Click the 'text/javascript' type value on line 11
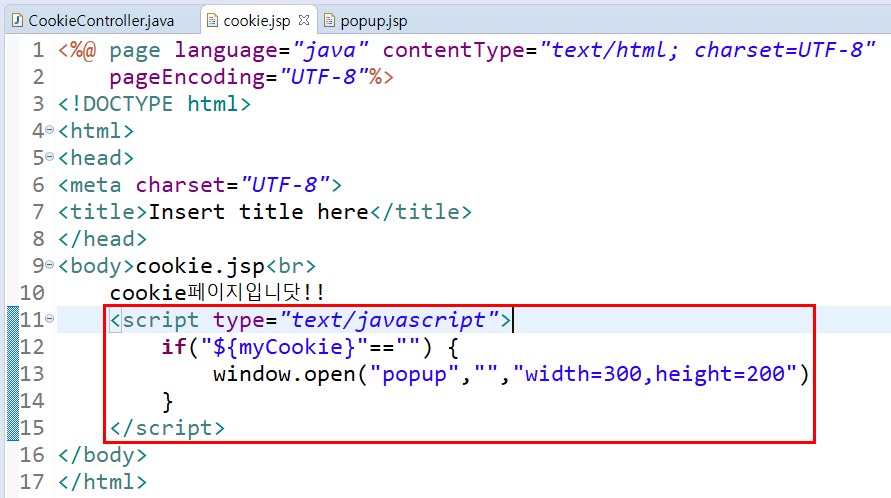 coord(389,320)
